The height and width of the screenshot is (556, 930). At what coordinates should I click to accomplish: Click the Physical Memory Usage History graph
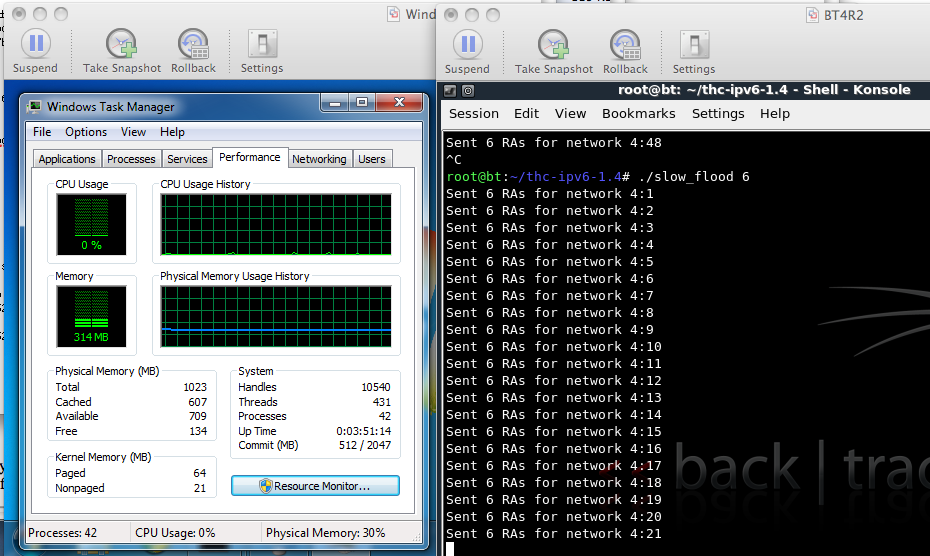pos(276,316)
